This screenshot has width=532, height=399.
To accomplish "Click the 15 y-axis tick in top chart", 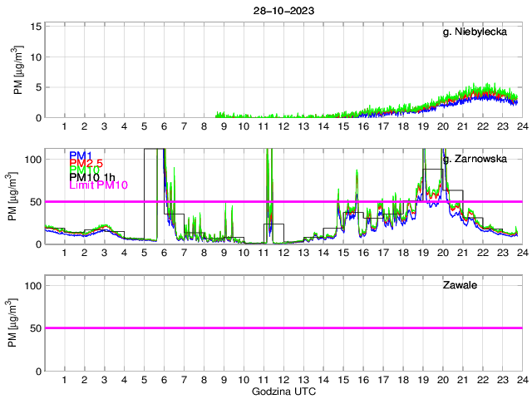I will coord(36,27).
